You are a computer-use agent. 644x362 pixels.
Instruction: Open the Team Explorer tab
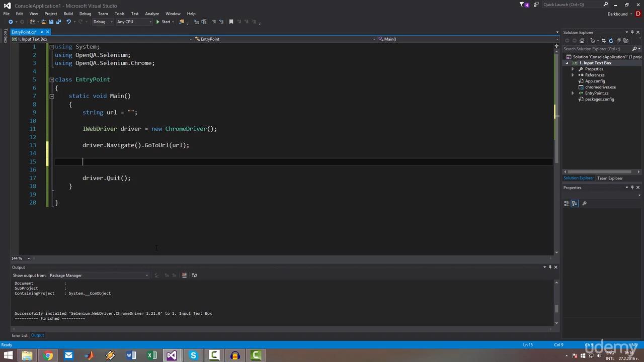(x=610, y=178)
